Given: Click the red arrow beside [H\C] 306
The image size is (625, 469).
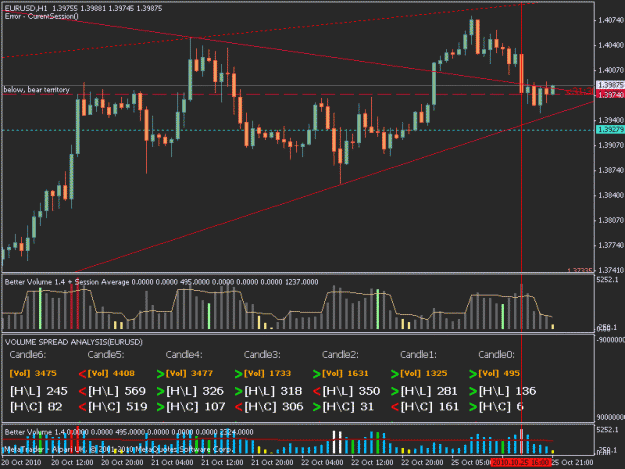Looking at the screenshot, I should (239, 407).
